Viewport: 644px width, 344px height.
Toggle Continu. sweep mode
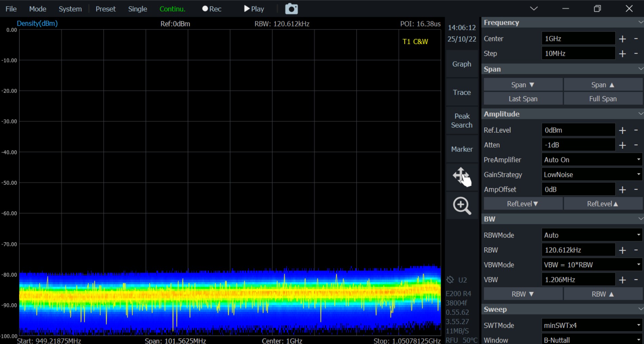click(x=172, y=9)
